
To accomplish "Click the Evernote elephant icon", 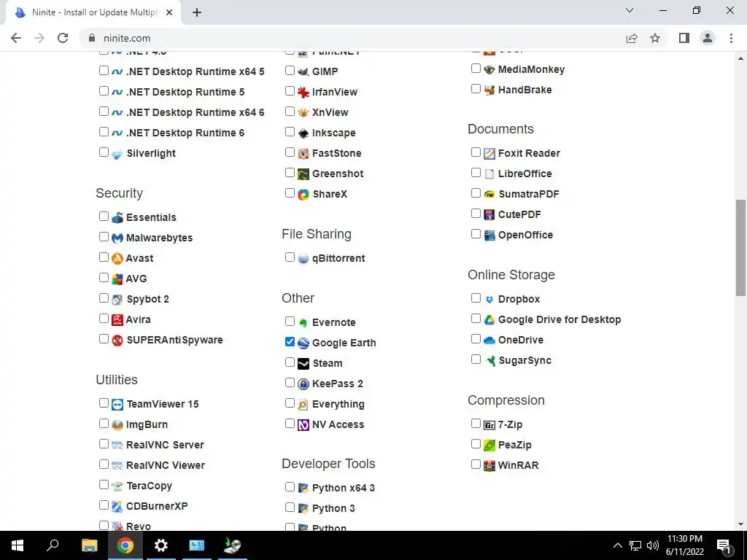I will pos(303,322).
